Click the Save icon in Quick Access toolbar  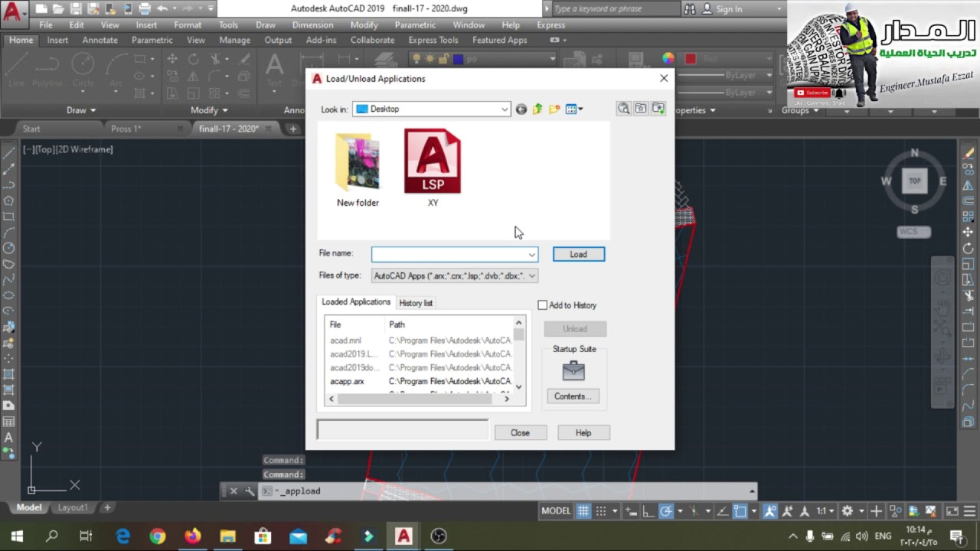click(75, 9)
